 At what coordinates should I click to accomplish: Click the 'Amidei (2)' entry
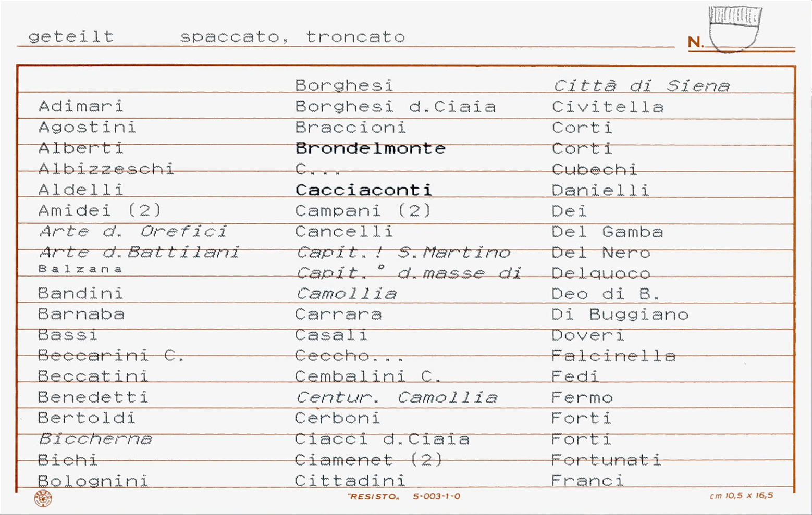coord(100,210)
